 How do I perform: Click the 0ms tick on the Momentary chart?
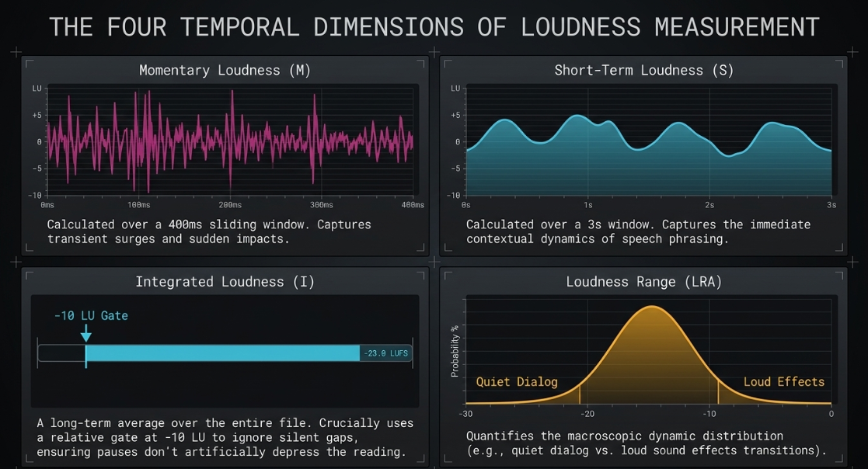[47, 205]
